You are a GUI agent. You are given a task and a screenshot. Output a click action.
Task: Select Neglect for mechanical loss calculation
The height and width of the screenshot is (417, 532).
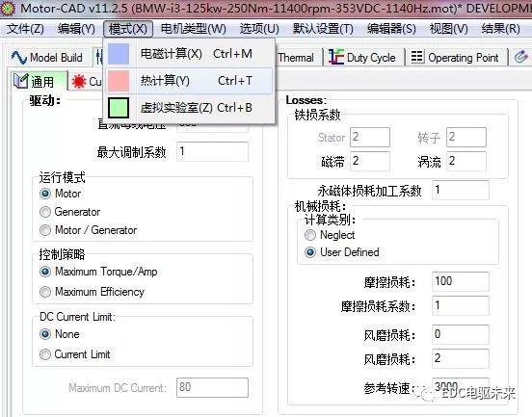pos(309,235)
